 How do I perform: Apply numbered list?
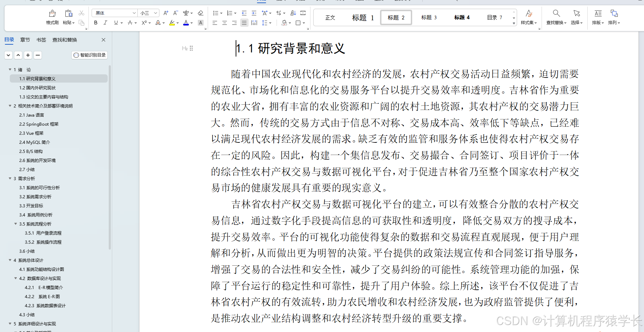point(229,13)
